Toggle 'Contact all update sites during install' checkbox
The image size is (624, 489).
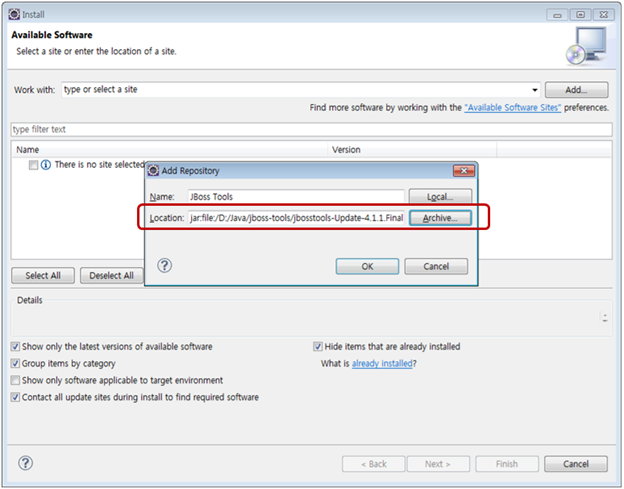(x=15, y=397)
